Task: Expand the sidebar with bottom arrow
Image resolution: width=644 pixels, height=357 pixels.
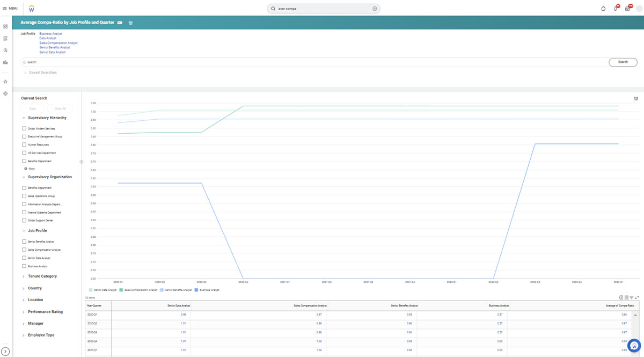Action: (5, 352)
